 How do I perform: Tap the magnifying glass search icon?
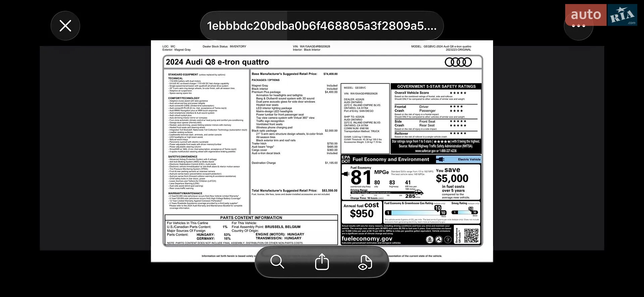tap(277, 262)
